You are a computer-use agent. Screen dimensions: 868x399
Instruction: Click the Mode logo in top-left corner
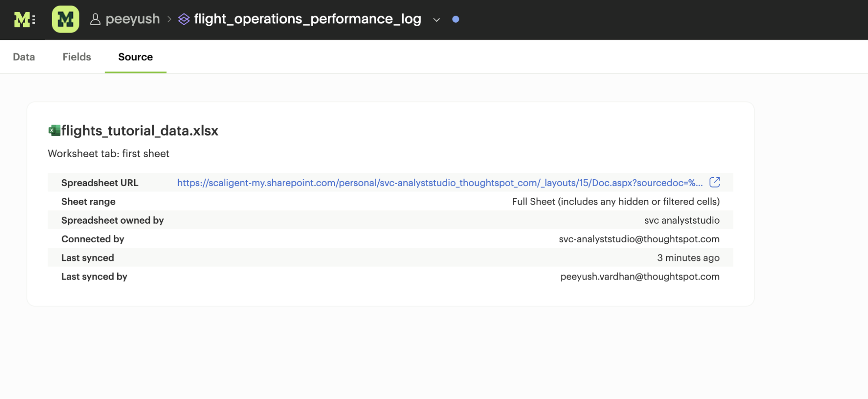pyautogui.click(x=24, y=20)
